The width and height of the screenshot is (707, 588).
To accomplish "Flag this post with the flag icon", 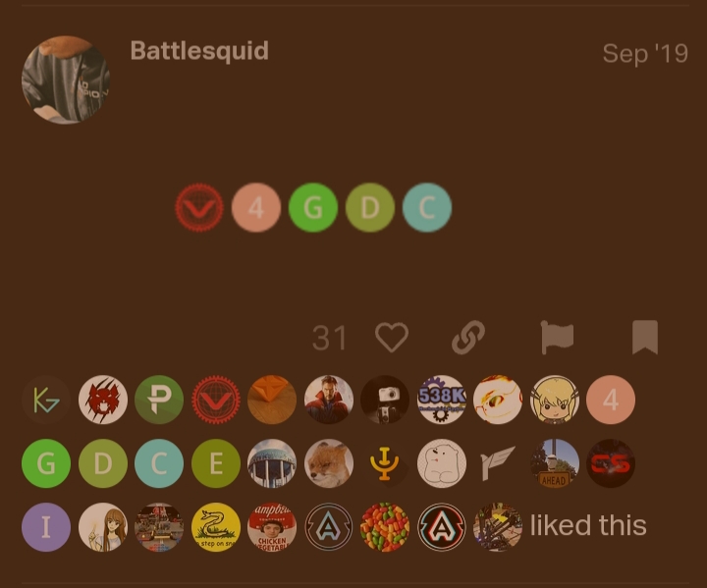I will pos(557,338).
